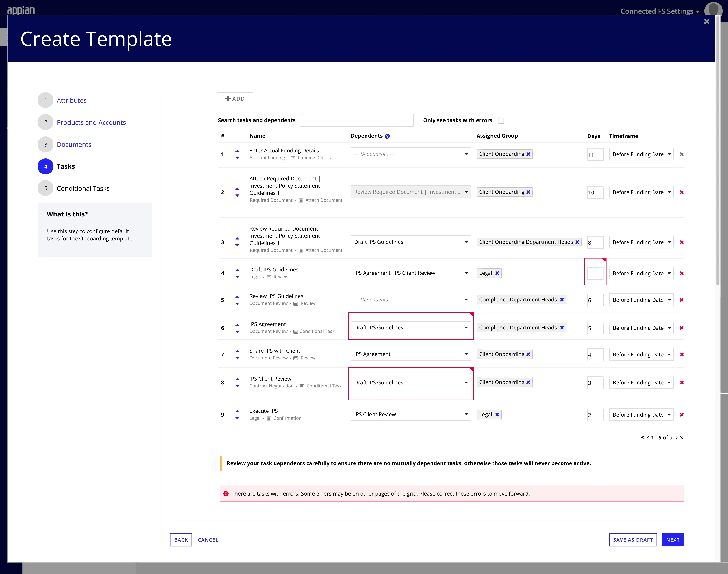
Task: Enable Only see tasks with errors checkbox
Action: (x=500, y=120)
